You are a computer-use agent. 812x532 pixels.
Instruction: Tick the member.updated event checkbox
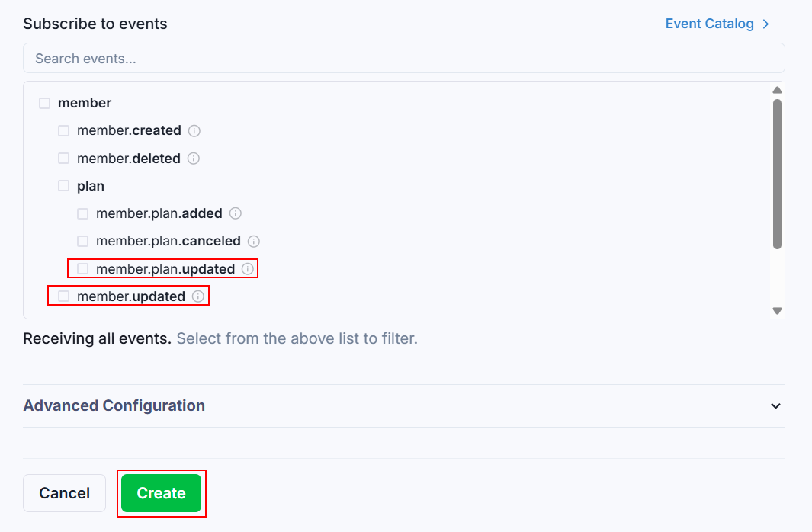coord(64,296)
